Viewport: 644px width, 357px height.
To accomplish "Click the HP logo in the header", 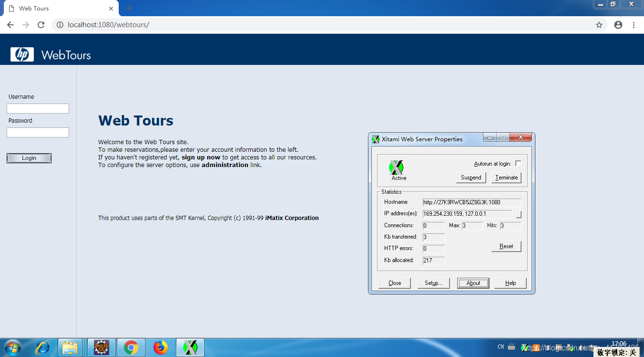I will click(22, 55).
